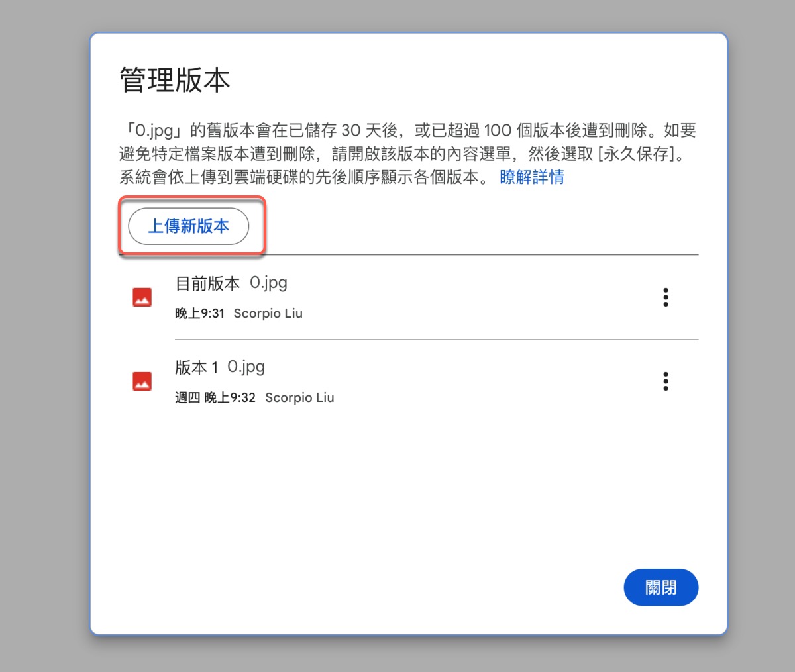
Task: Click the image file icon beside 目前版本
Action: pos(142,297)
